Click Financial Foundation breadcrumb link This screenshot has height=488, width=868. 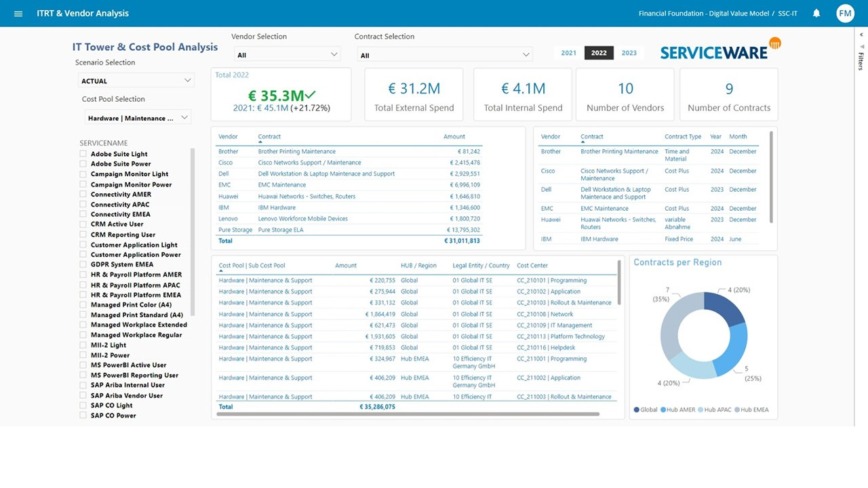[x=704, y=14]
